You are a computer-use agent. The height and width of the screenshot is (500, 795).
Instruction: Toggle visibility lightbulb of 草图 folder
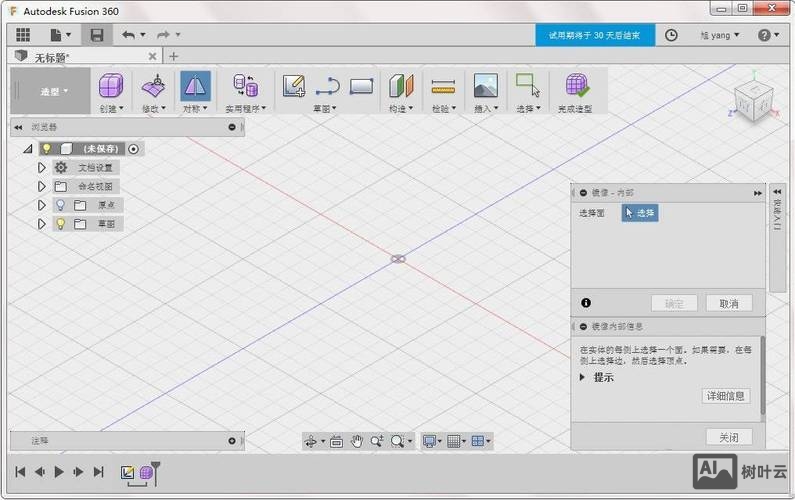click(x=60, y=224)
